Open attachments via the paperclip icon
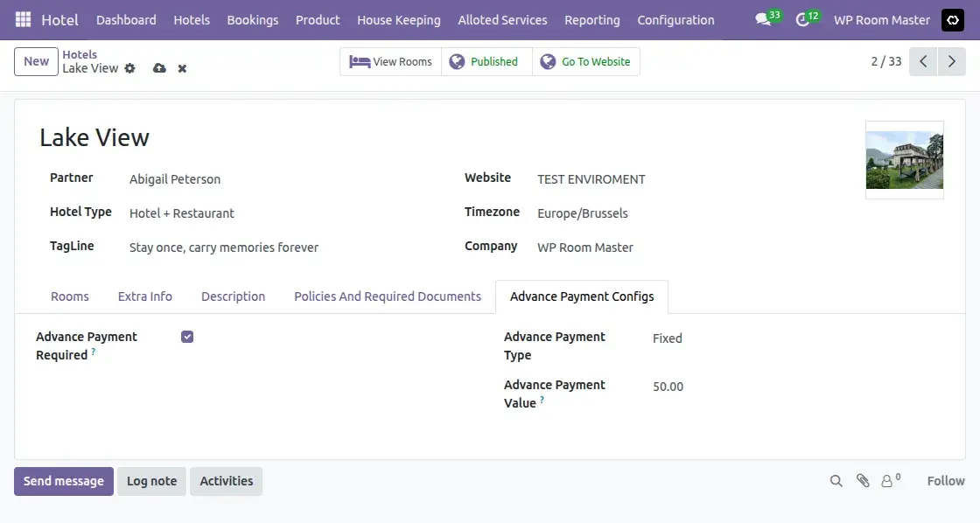The width and height of the screenshot is (980, 523). pos(863,480)
